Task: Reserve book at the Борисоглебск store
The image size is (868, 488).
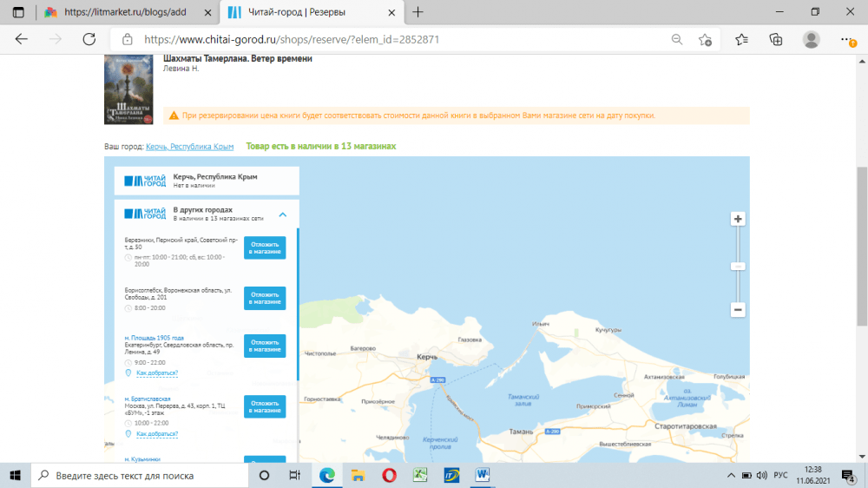Action: tap(265, 298)
